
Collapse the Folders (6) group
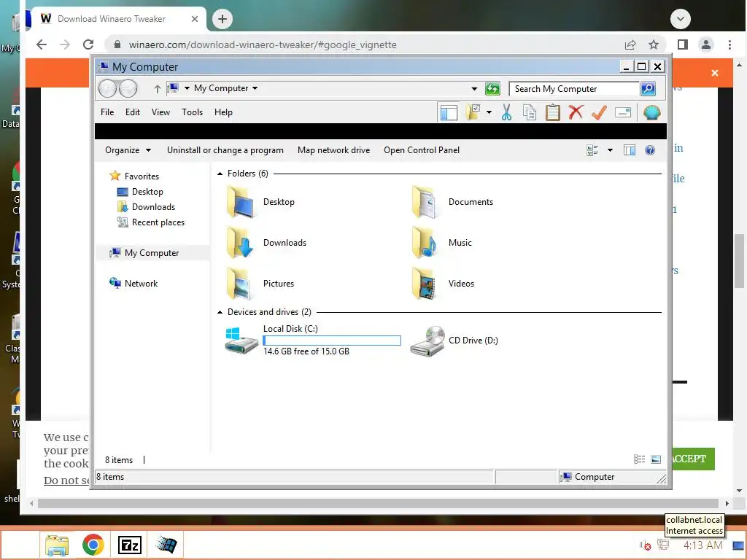pyautogui.click(x=220, y=174)
